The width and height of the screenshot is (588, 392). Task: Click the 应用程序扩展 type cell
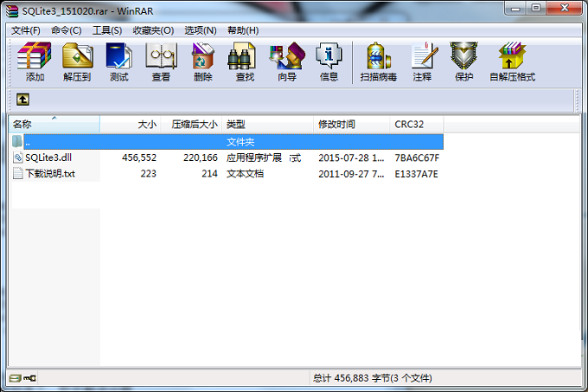pos(254,157)
